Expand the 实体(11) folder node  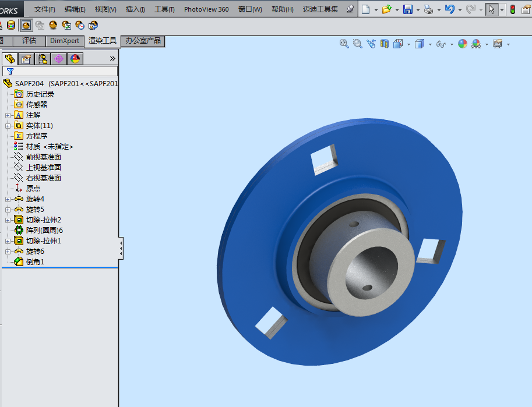[8, 126]
